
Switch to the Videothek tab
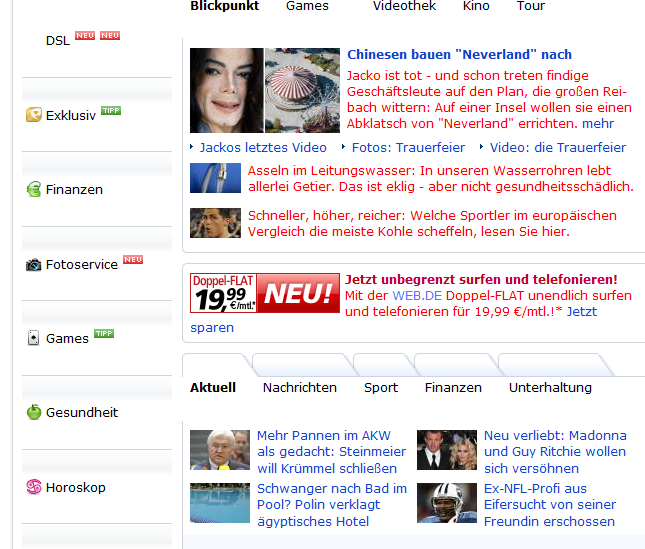click(404, 6)
